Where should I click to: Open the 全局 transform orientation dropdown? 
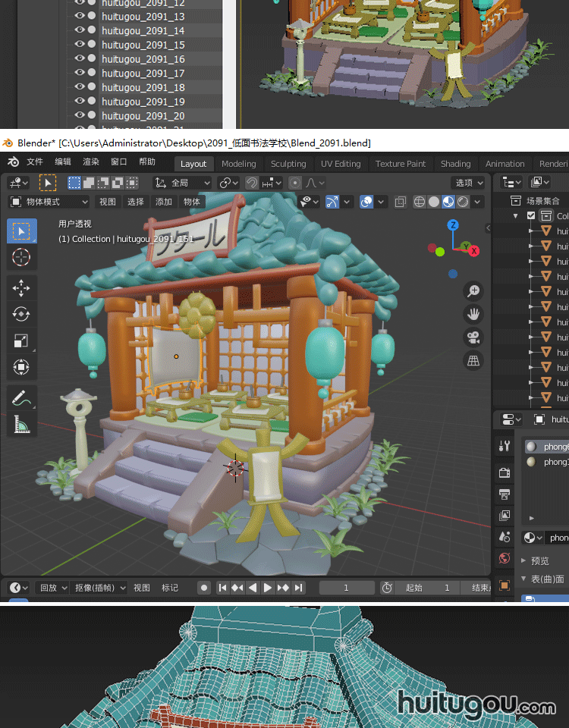182,183
